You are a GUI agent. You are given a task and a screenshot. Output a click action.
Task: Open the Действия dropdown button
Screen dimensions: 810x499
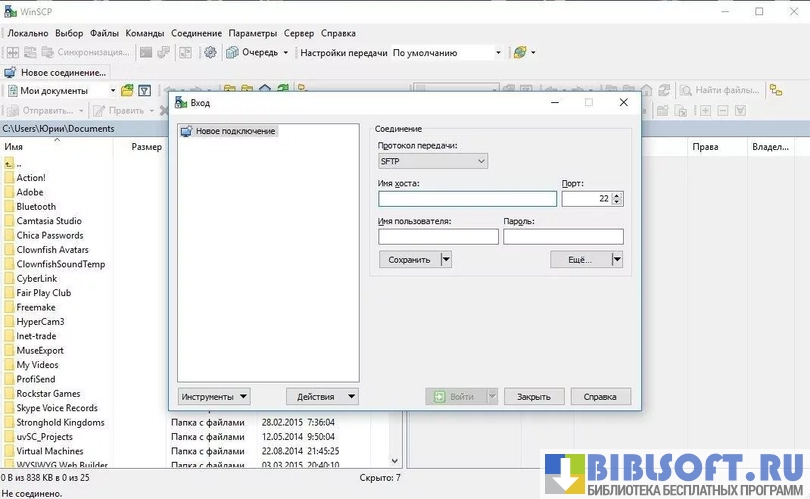(321, 396)
